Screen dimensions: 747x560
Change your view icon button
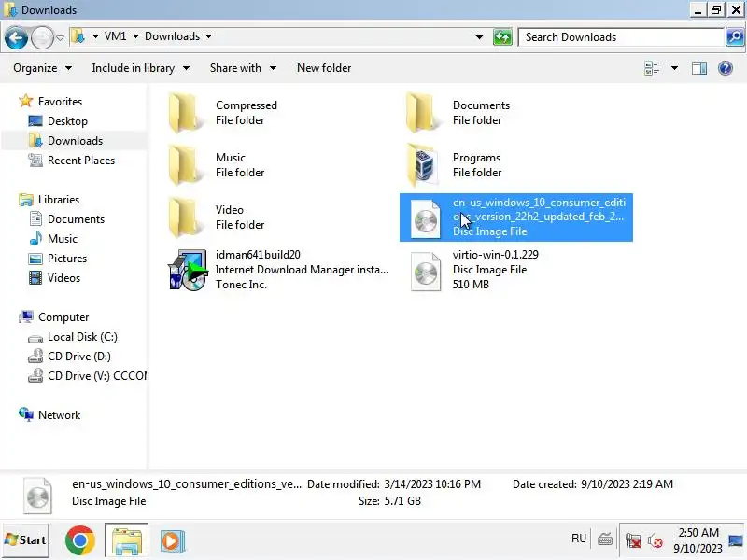click(652, 68)
